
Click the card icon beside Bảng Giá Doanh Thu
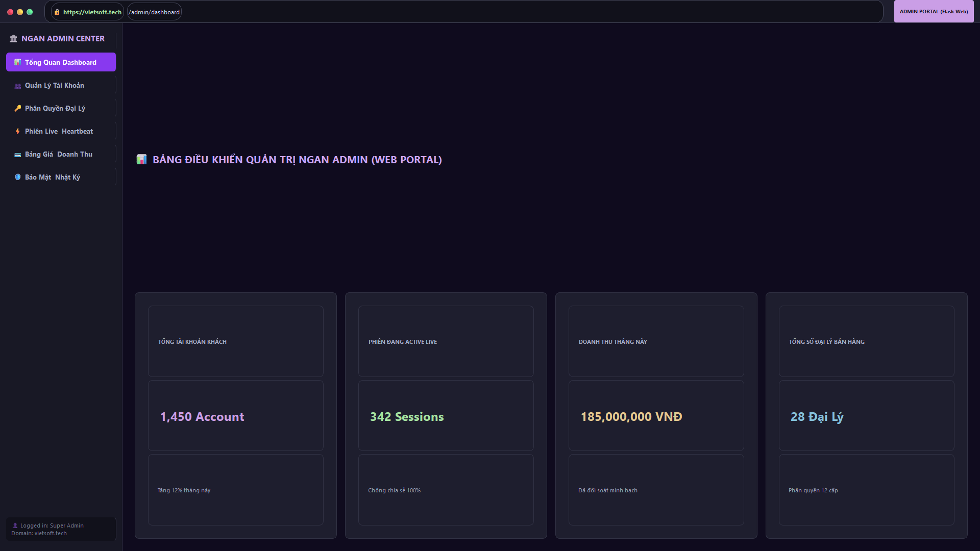[18, 155]
